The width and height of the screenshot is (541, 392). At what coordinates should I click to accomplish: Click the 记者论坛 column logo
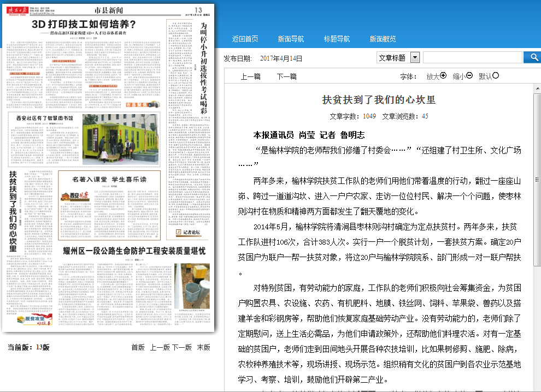tap(188, 233)
